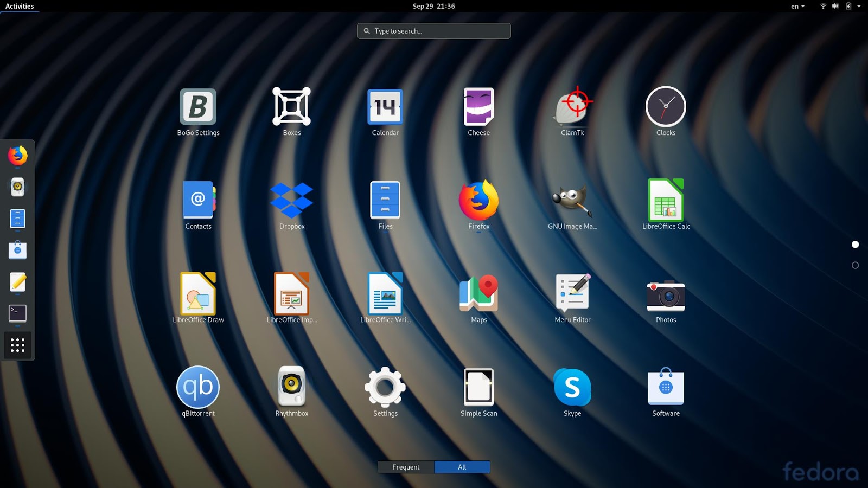Click the search input field
Viewport: 868px width, 488px height.
coord(433,31)
